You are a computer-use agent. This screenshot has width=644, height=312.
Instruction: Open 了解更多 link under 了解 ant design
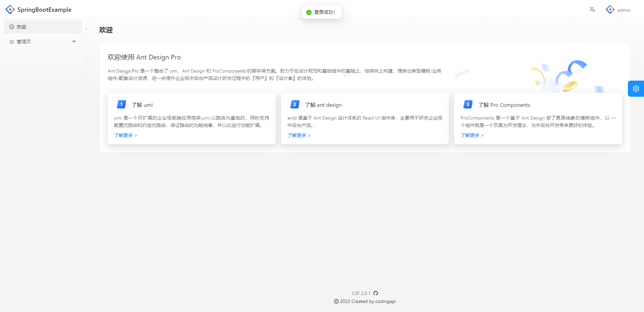pos(299,135)
